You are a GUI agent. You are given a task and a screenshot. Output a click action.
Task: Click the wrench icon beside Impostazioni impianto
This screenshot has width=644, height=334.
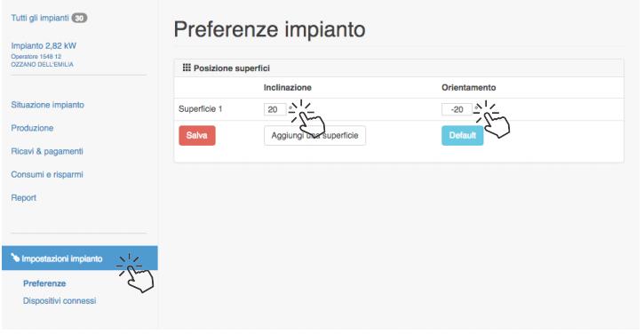[15, 258]
